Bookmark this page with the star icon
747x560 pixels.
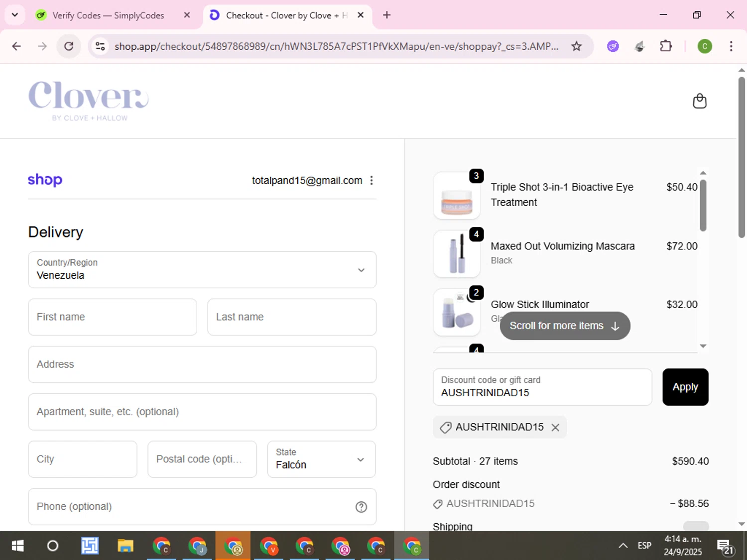point(576,46)
